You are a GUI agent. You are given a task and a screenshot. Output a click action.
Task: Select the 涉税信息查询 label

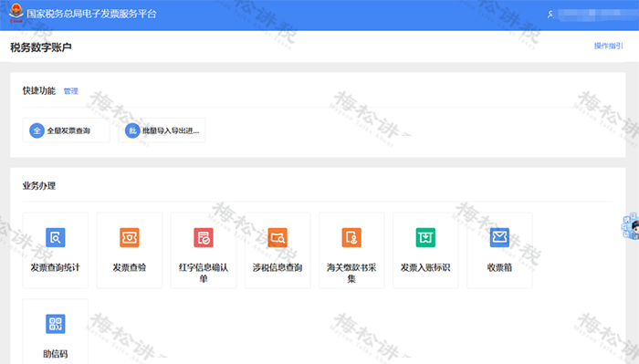click(x=278, y=267)
